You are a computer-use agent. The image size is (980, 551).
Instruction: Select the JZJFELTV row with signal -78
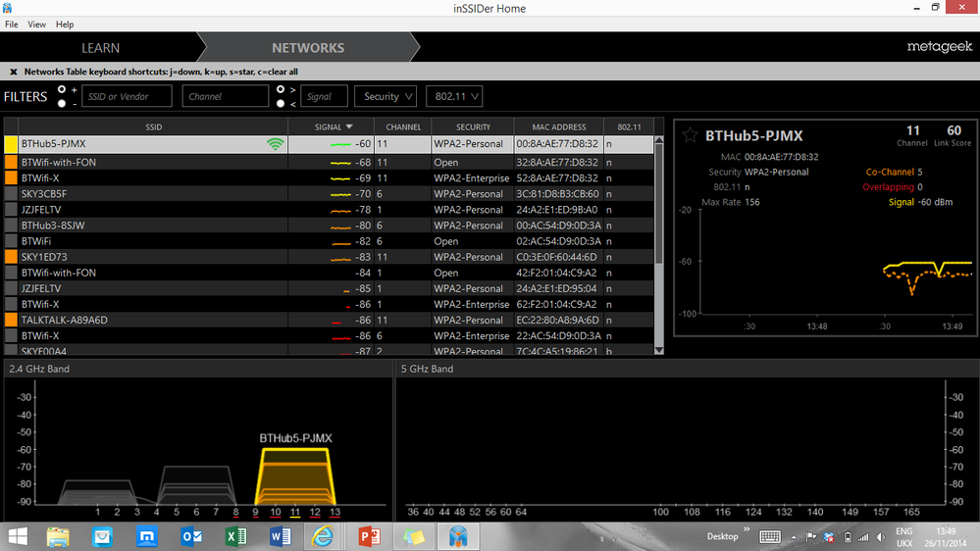(x=330, y=209)
